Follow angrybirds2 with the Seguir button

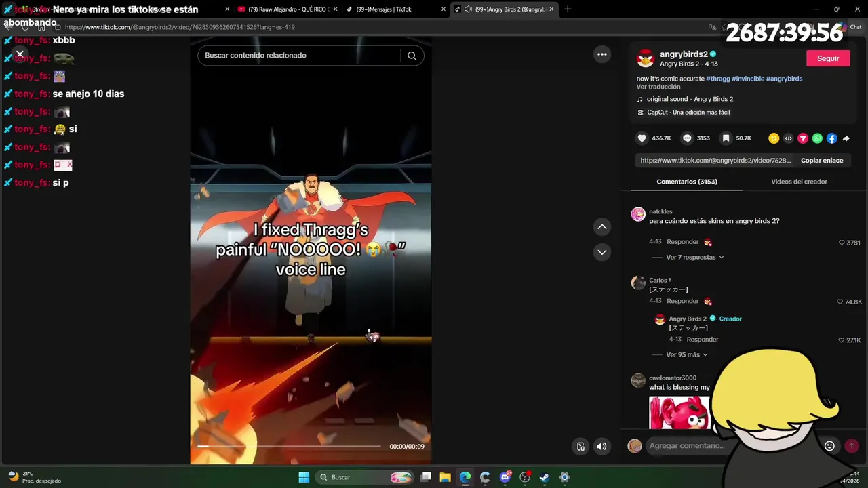[828, 58]
